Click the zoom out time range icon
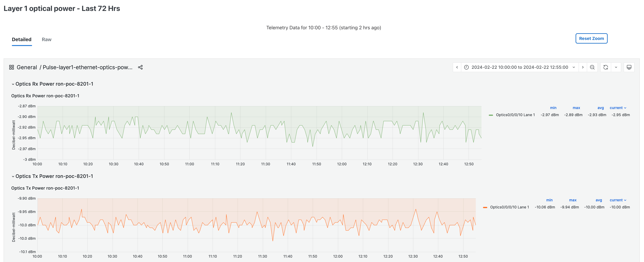The width and height of the screenshot is (644, 262). tap(592, 67)
